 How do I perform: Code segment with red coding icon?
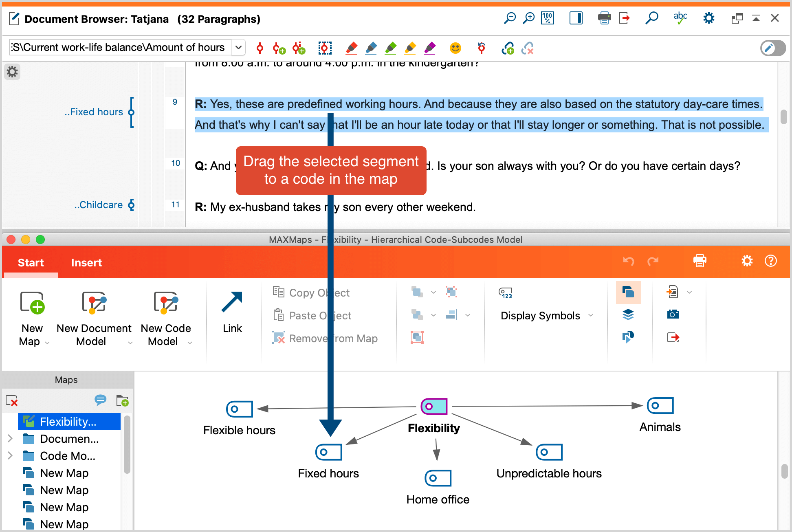click(260, 48)
